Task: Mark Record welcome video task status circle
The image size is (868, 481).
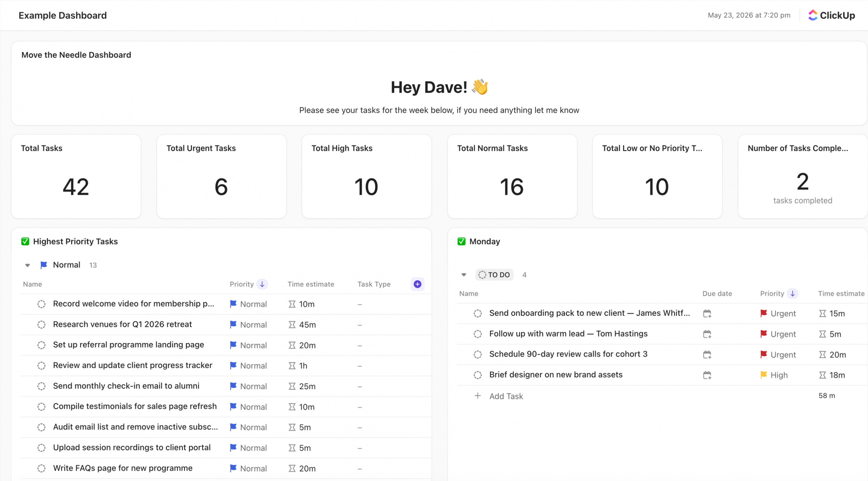Action: (x=41, y=304)
